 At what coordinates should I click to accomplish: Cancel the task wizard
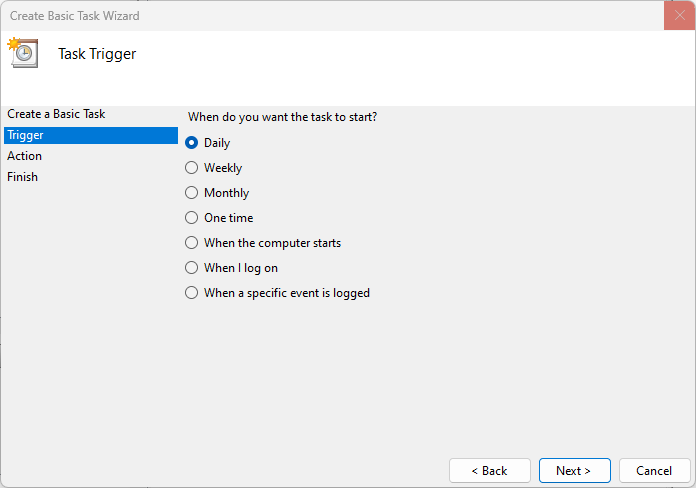point(654,471)
